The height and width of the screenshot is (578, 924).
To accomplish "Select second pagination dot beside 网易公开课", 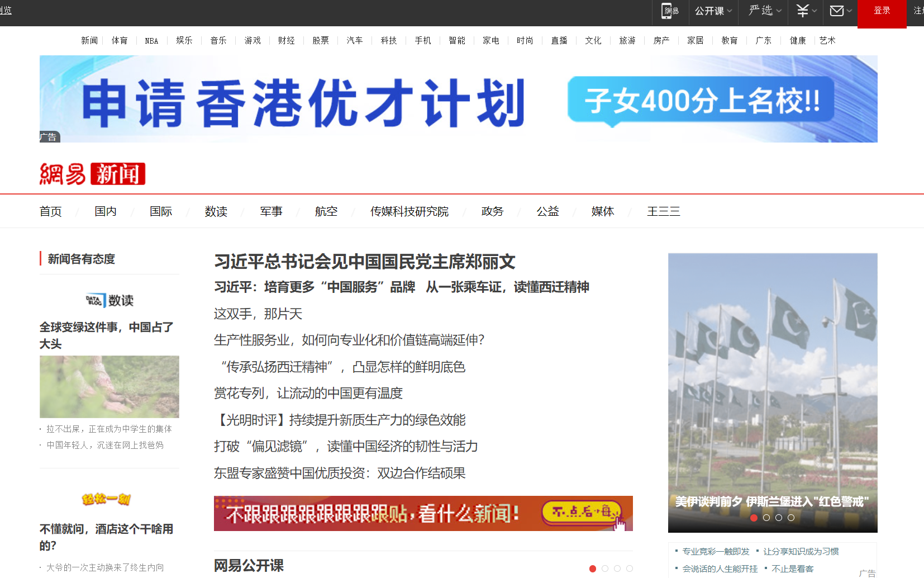I will pos(605,568).
